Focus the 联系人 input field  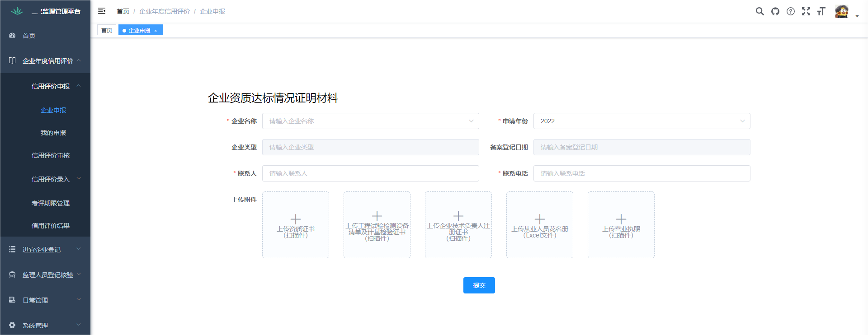point(370,173)
